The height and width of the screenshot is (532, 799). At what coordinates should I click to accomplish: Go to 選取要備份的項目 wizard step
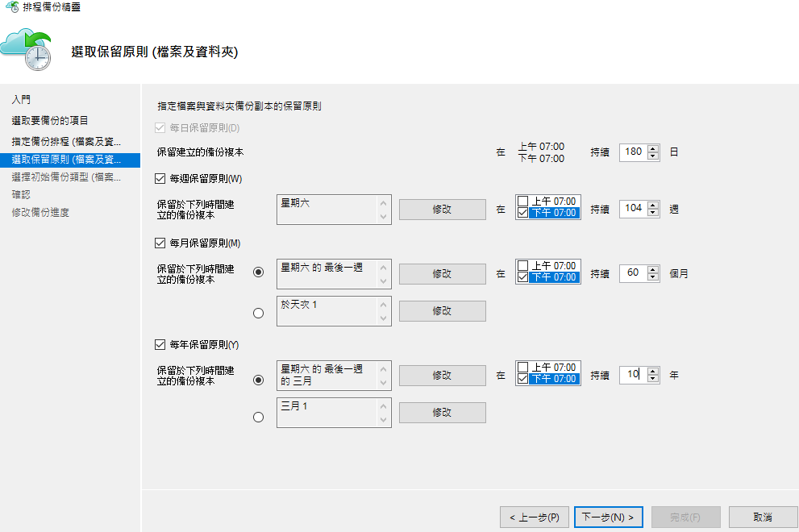point(50,121)
